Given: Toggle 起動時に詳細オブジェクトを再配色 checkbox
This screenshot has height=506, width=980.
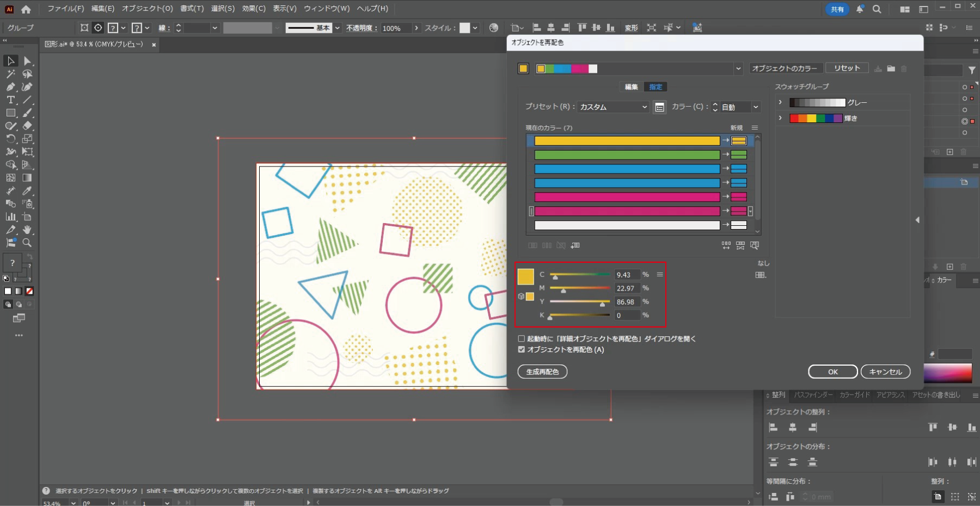Looking at the screenshot, I should 522,338.
